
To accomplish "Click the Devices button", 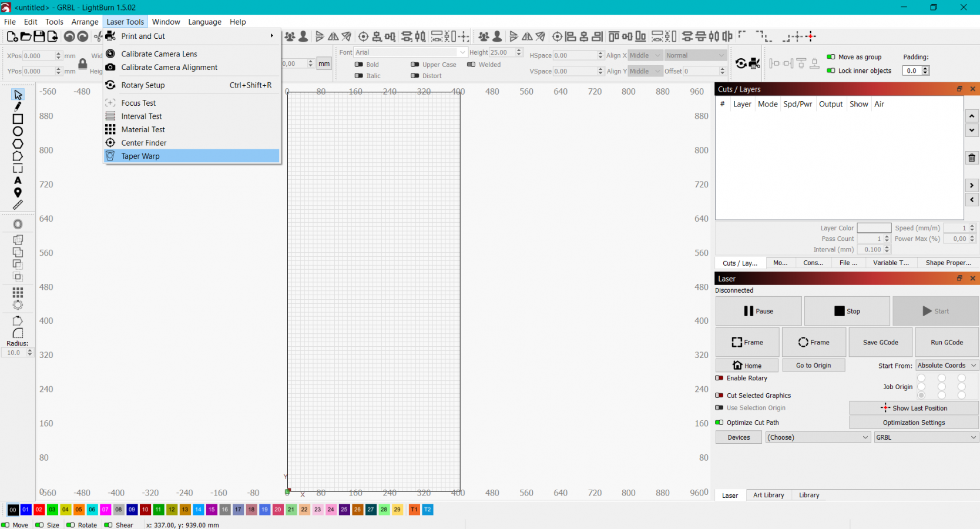I will point(739,437).
